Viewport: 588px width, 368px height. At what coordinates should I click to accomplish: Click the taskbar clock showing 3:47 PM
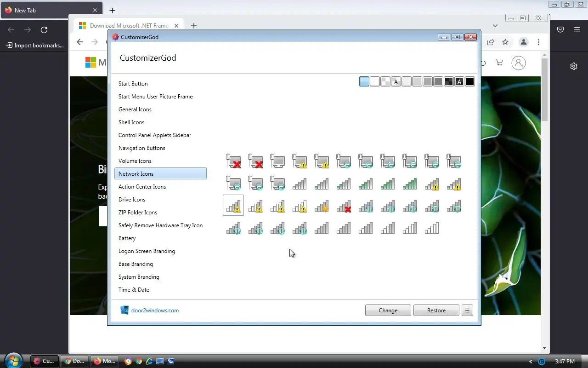(x=565, y=362)
